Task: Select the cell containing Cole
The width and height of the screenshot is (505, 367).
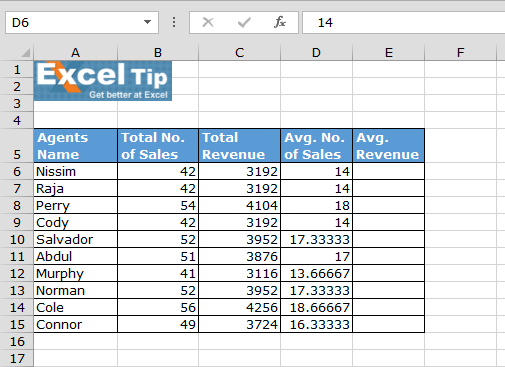Action: pyautogui.click(x=76, y=307)
